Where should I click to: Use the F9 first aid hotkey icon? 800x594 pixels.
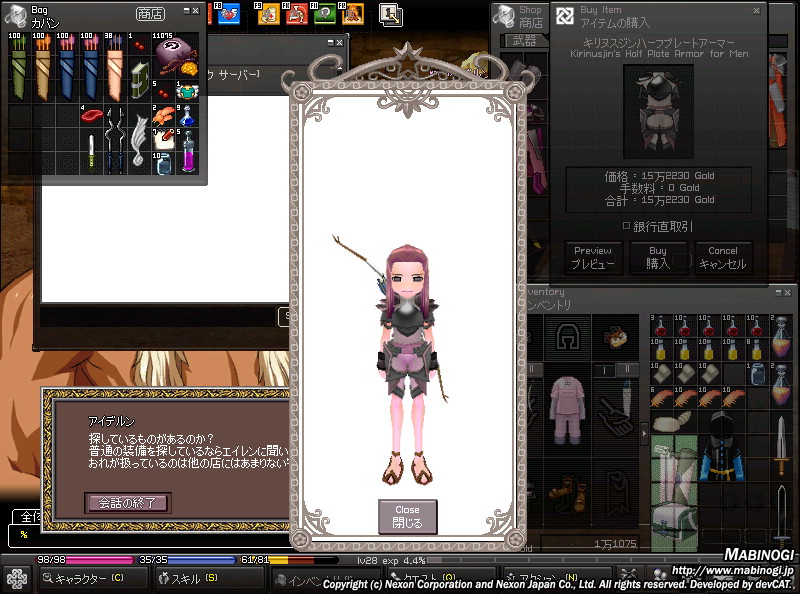tap(268, 14)
